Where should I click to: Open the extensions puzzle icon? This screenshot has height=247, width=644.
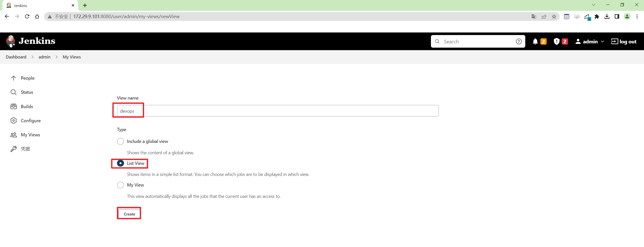coord(597,17)
